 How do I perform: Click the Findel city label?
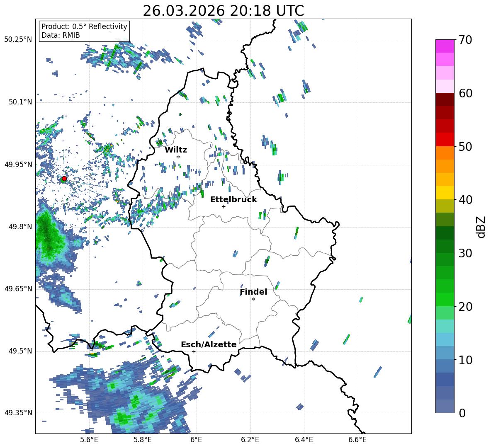253,292
